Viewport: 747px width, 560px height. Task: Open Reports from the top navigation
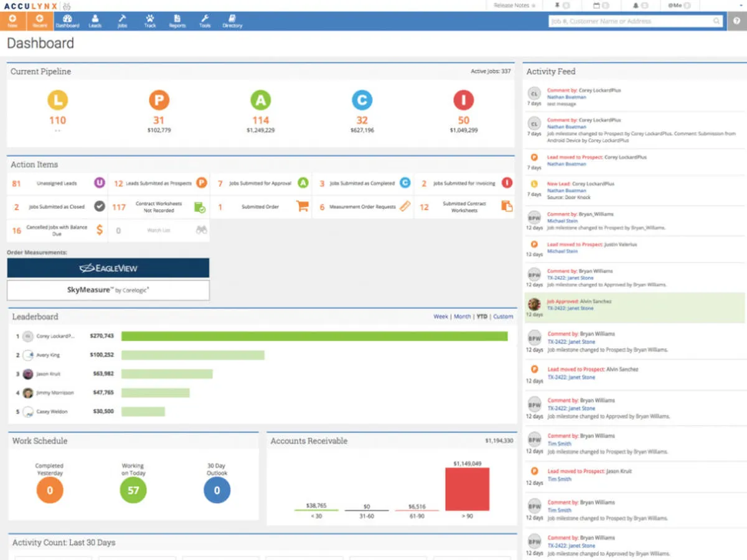coord(177,21)
